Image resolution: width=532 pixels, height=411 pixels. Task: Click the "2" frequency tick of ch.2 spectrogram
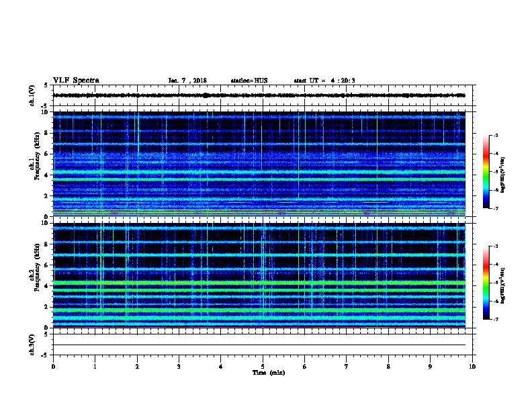tap(46, 307)
